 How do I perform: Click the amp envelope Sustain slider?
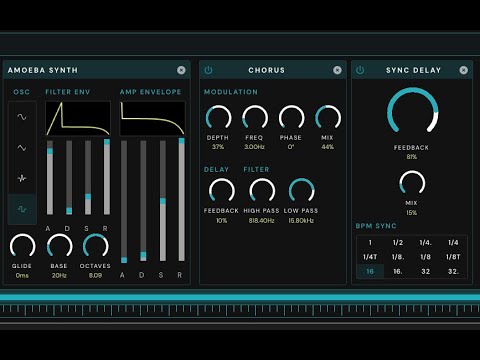[x=163, y=201]
